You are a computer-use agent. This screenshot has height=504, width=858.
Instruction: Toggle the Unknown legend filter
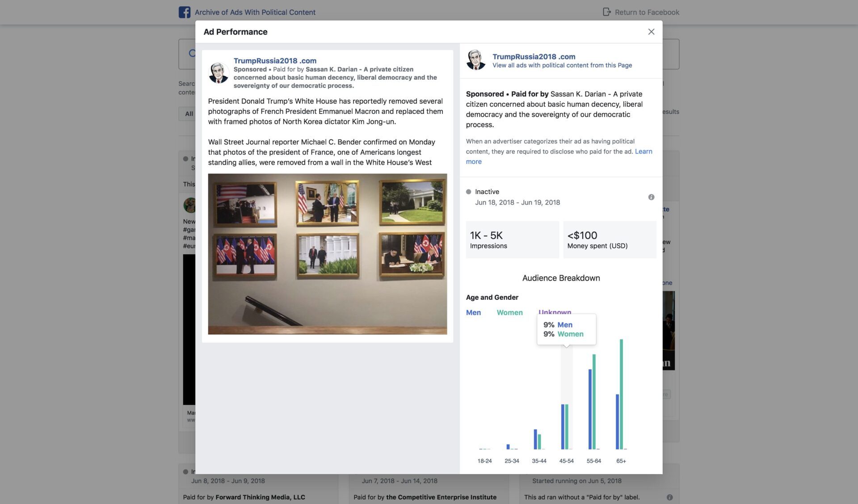tap(555, 311)
